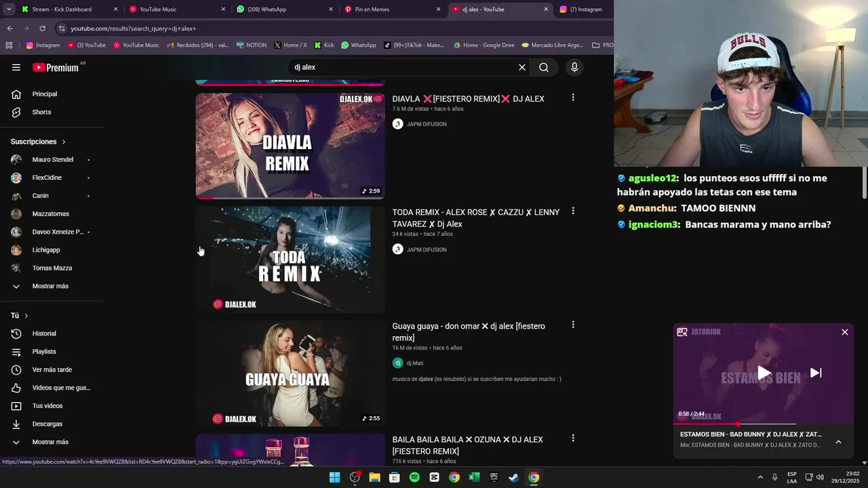The image size is (868, 488).
Task: Reload the page in the browser
Action: point(42,28)
